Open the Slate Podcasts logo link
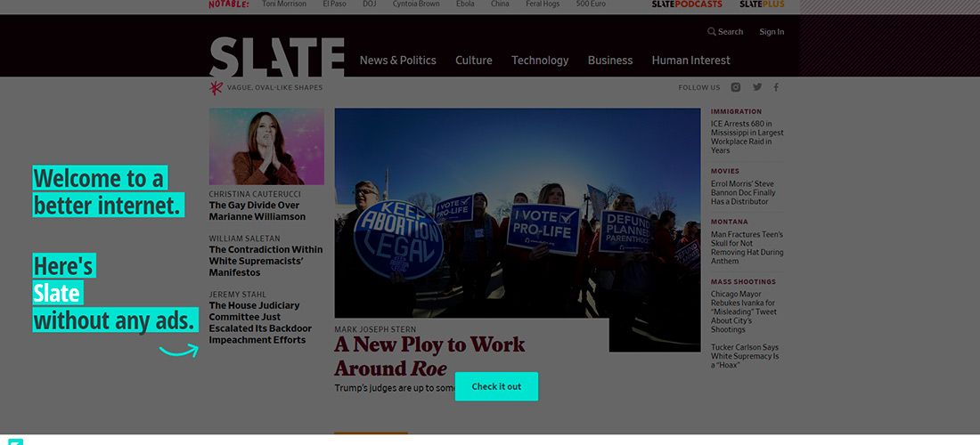 (687, 4)
